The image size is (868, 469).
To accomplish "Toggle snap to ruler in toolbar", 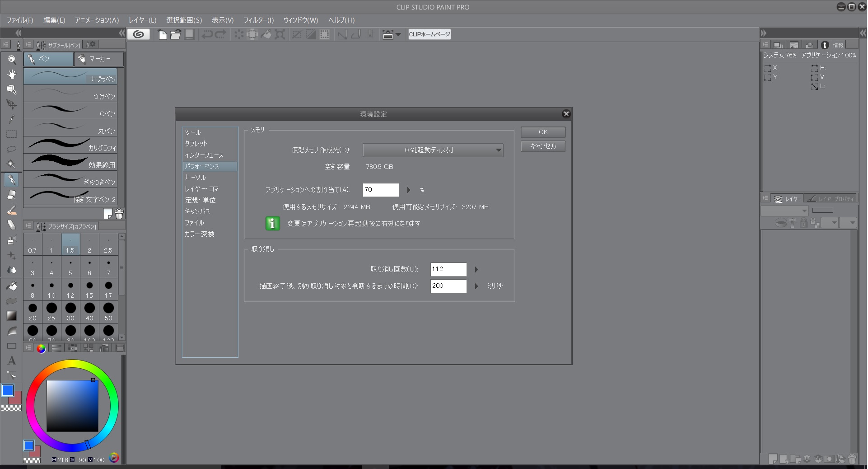I will point(297,34).
